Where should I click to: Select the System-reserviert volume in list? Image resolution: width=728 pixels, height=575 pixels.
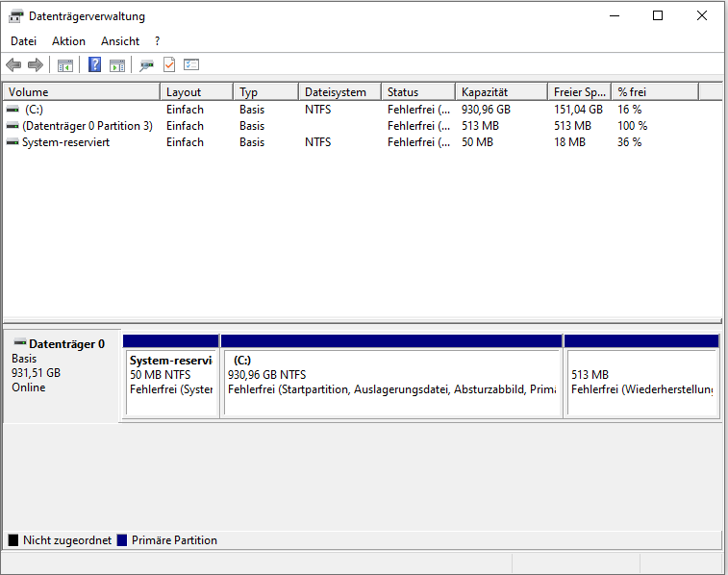(x=65, y=142)
